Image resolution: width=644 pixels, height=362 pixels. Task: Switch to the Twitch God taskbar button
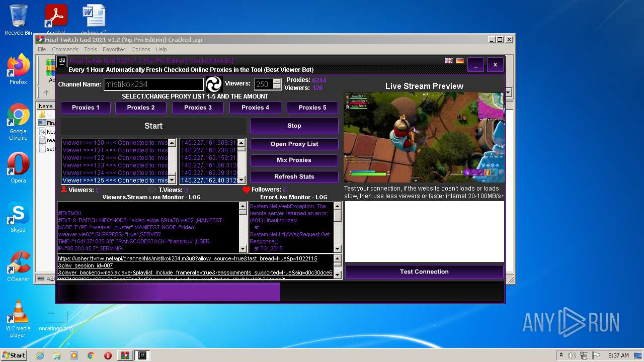pos(142,355)
